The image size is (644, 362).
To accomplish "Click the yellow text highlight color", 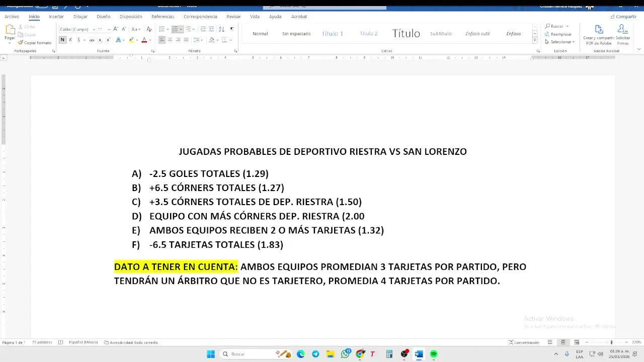I will [131, 40].
